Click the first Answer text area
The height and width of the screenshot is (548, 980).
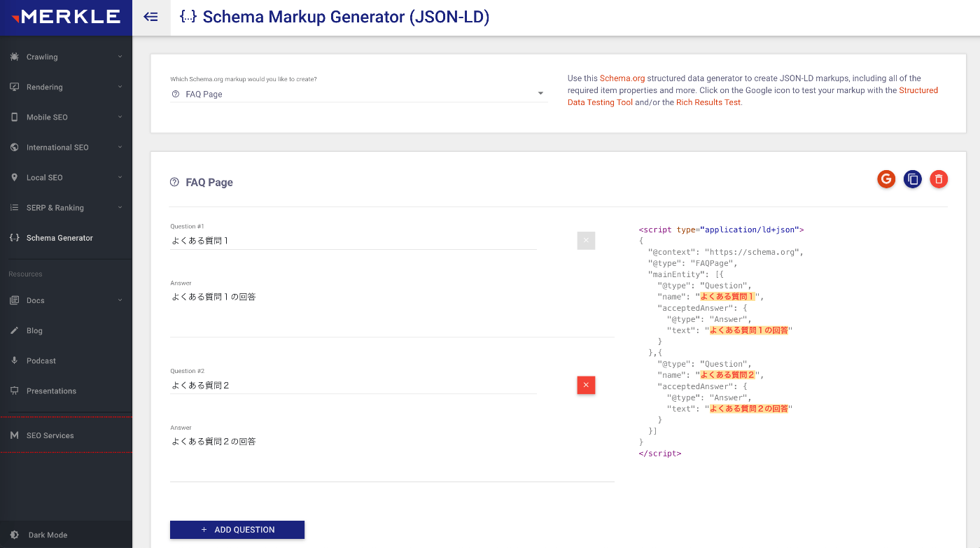(x=392, y=313)
